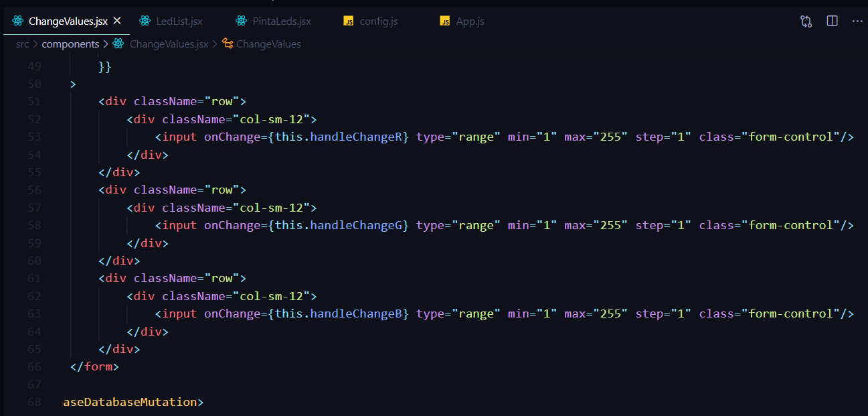Select components in the breadcrumb bar
The height and width of the screenshot is (416, 868).
71,44
